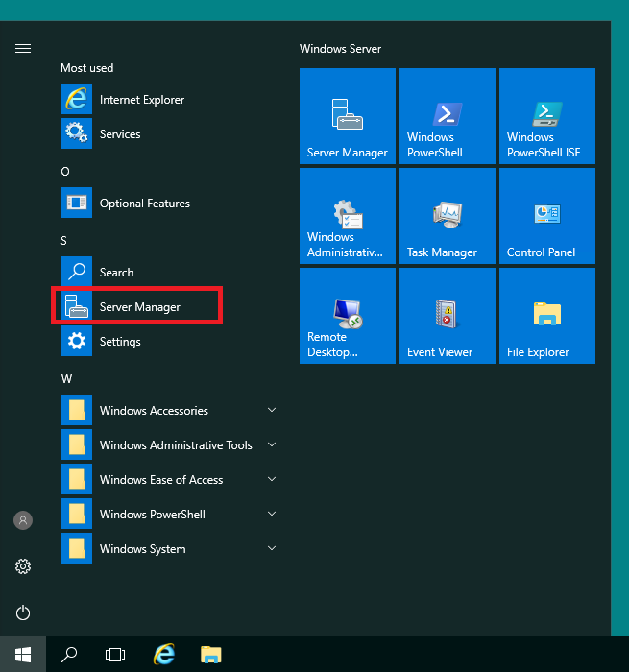This screenshot has height=672, width=629.
Task: Open the Server Manager tile
Action: [348, 116]
